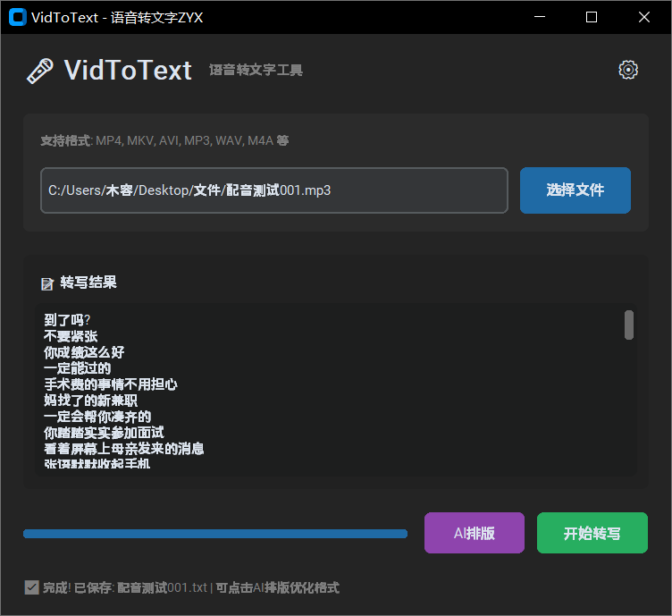The height and width of the screenshot is (616, 672).
Task: Click the line 妈找了的新兼职
Action: (x=91, y=401)
